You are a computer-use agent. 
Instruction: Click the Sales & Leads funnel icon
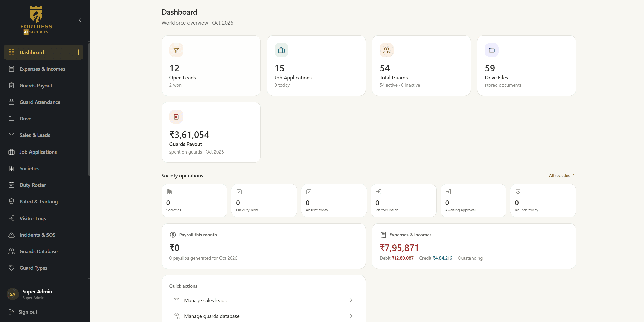[11, 135]
